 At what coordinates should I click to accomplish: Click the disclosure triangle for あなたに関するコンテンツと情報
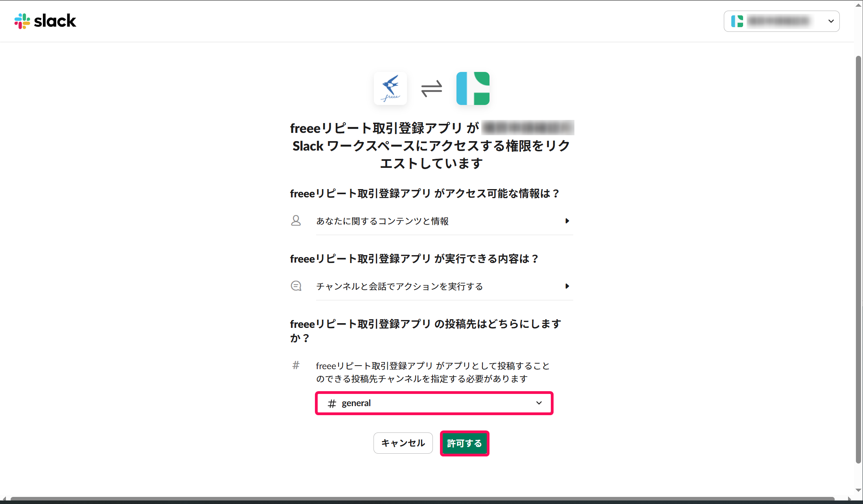(x=567, y=221)
